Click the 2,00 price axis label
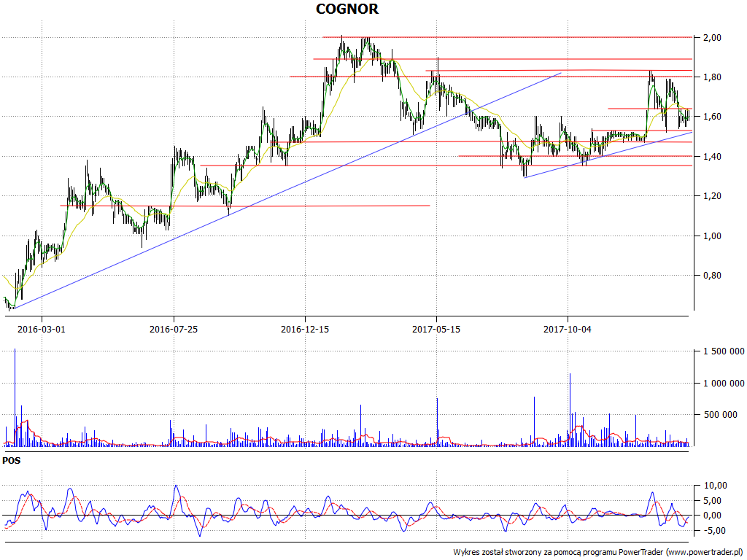Viewport: 747px width, 560px height. pos(712,38)
